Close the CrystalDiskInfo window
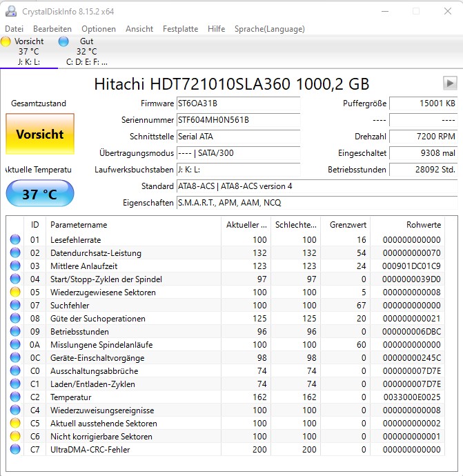 click(x=448, y=11)
